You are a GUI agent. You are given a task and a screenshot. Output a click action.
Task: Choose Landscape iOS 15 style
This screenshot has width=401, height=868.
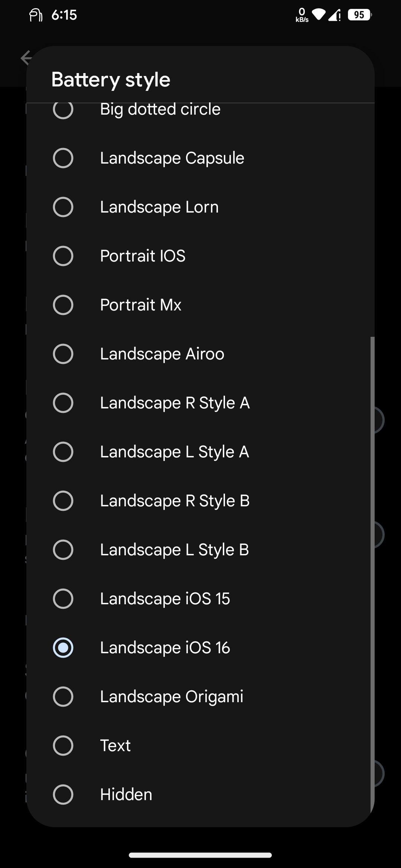click(200, 599)
